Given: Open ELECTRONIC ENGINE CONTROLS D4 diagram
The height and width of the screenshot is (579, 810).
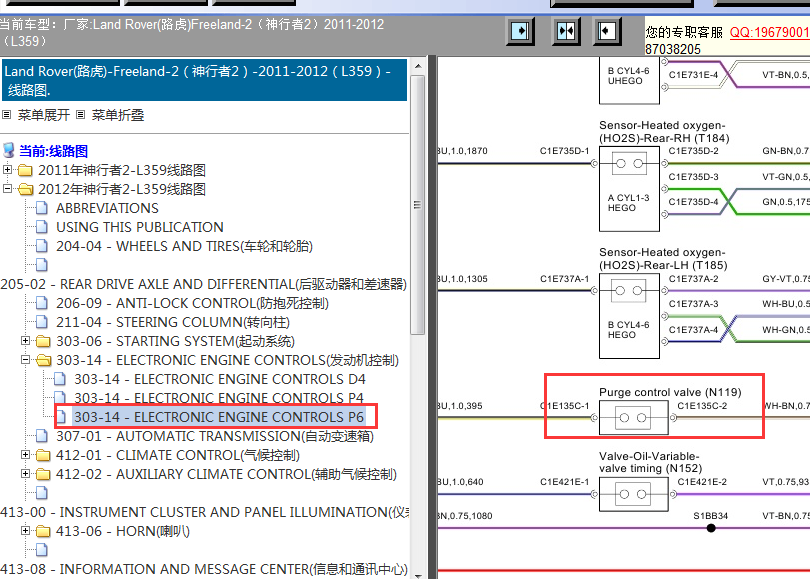Looking at the screenshot, I should (x=249, y=379).
